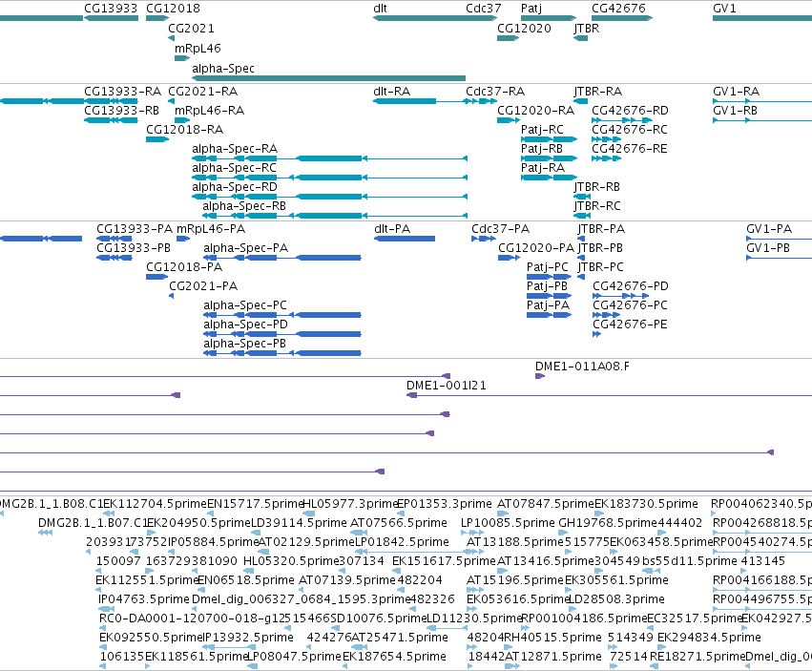Click the CG42676-PD protein glyph
The height and width of the screenshot is (671, 812).
point(621,296)
